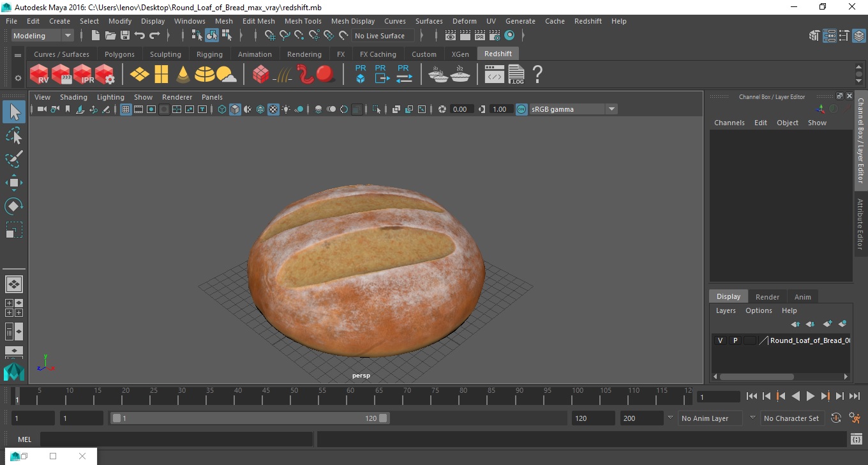Viewport: 868px width, 465px height.
Task: Click frame 60 on time slider
Action: pos(350,396)
